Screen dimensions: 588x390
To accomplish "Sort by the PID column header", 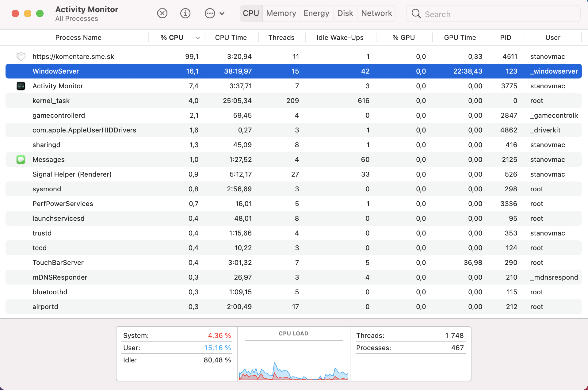I will coord(506,38).
